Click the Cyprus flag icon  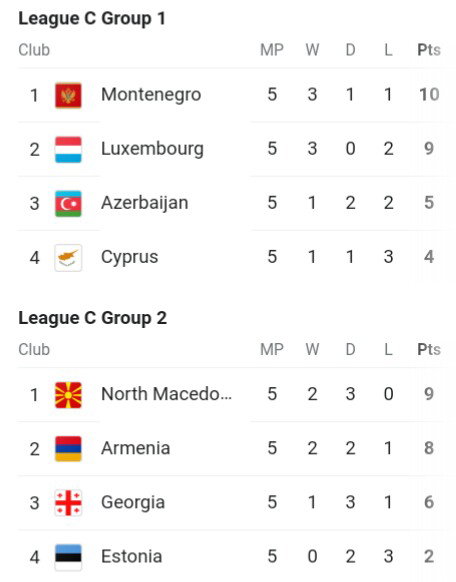[x=68, y=258]
